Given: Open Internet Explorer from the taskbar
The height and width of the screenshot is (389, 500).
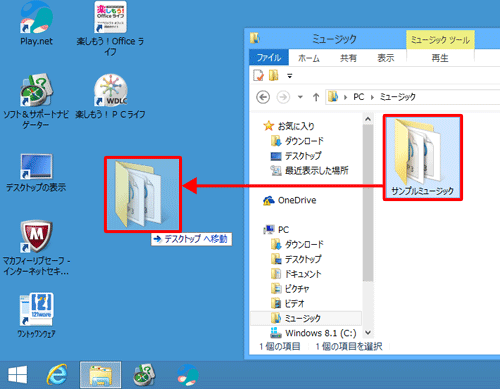Looking at the screenshot, I should tap(57, 375).
